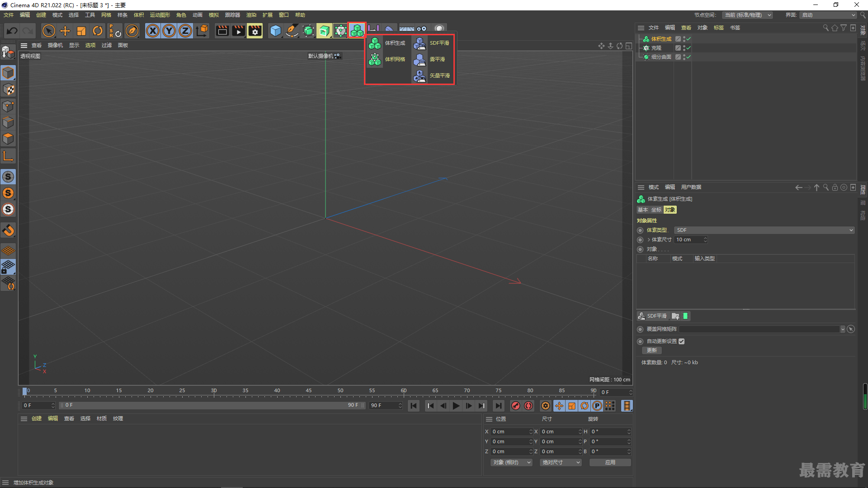Open the 覆盖网格矩阵 dropdown arrow

(843, 329)
